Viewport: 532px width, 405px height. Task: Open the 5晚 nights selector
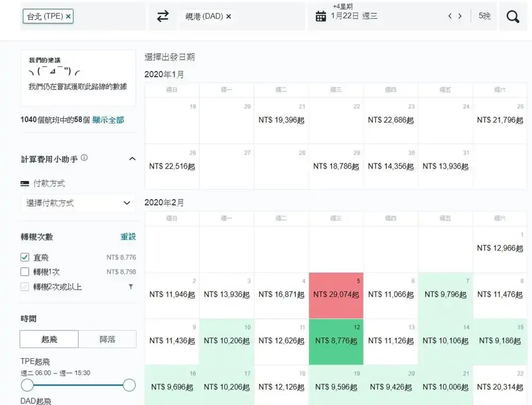(484, 16)
